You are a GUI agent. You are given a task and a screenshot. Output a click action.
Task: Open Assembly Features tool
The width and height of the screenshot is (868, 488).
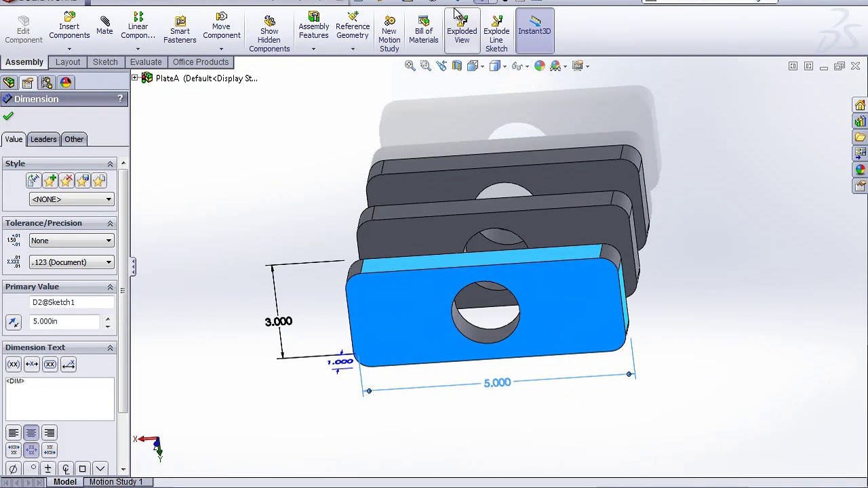click(x=313, y=27)
